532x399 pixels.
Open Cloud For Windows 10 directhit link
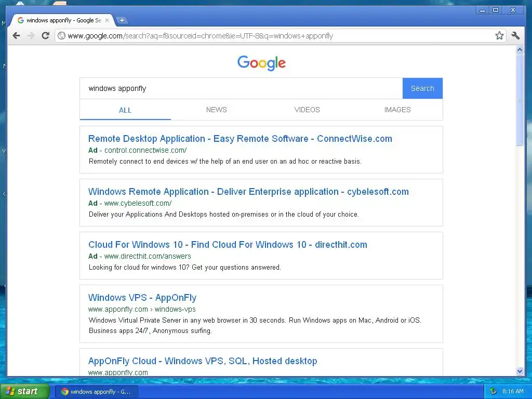coord(228,245)
